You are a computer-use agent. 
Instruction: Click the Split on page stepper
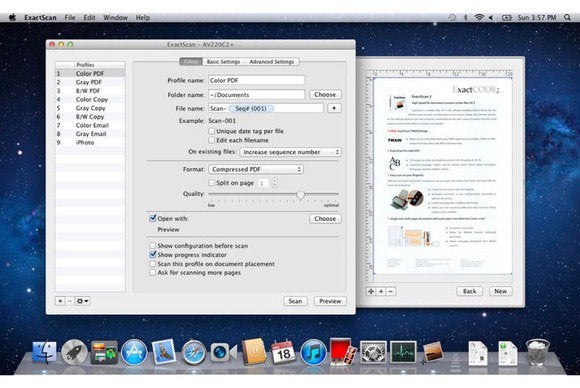(x=274, y=183)
